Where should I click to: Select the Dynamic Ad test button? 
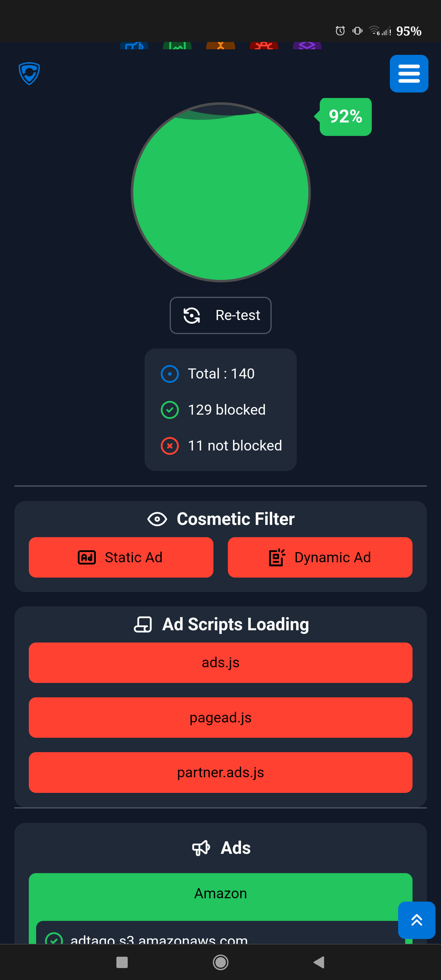[320, 557]
